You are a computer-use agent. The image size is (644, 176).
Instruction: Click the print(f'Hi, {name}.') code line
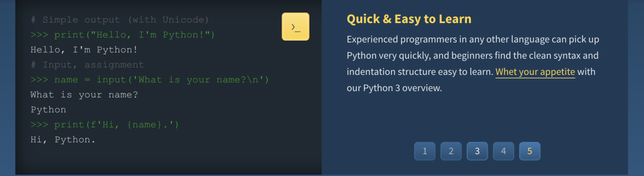pos(104,125)
